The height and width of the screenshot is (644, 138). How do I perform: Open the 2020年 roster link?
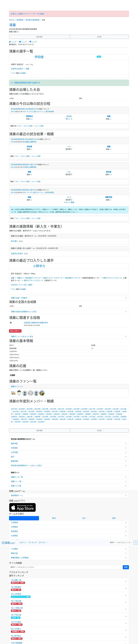tap(69, 409)
